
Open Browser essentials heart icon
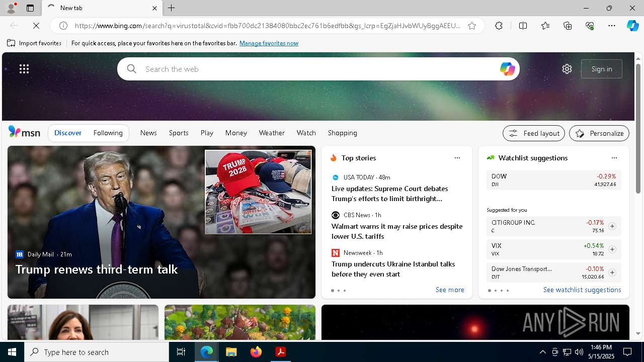click(590, 26)
